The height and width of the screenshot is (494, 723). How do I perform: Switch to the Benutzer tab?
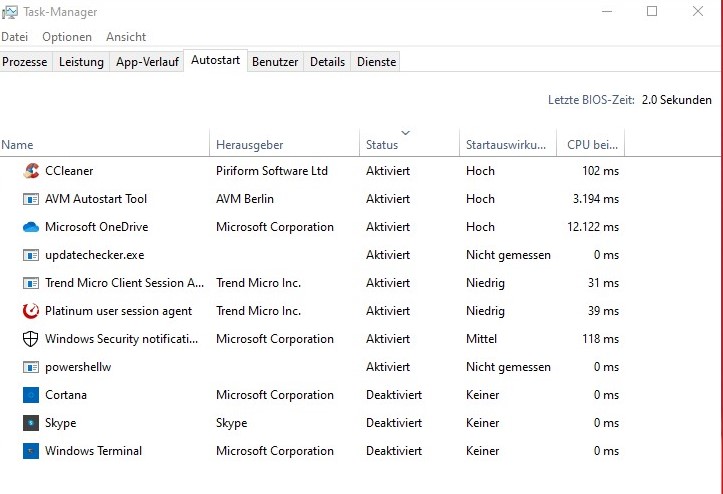[x=275, y=62]
